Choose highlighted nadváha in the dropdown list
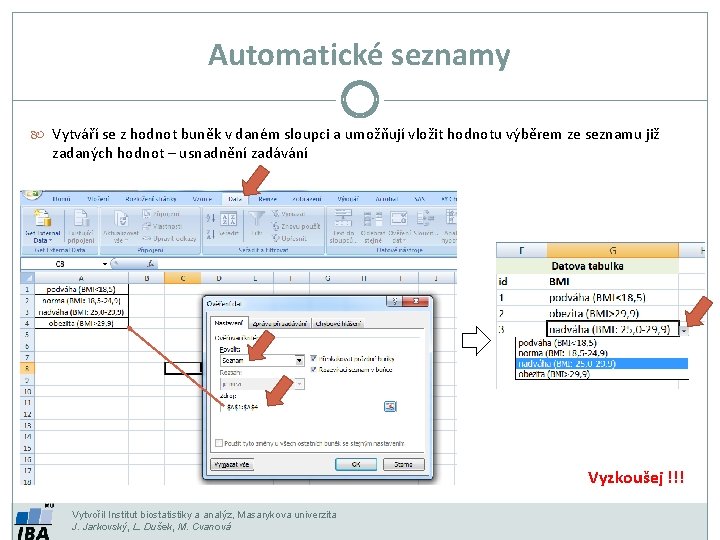This screenshot has width=720, height=540. 602,363
